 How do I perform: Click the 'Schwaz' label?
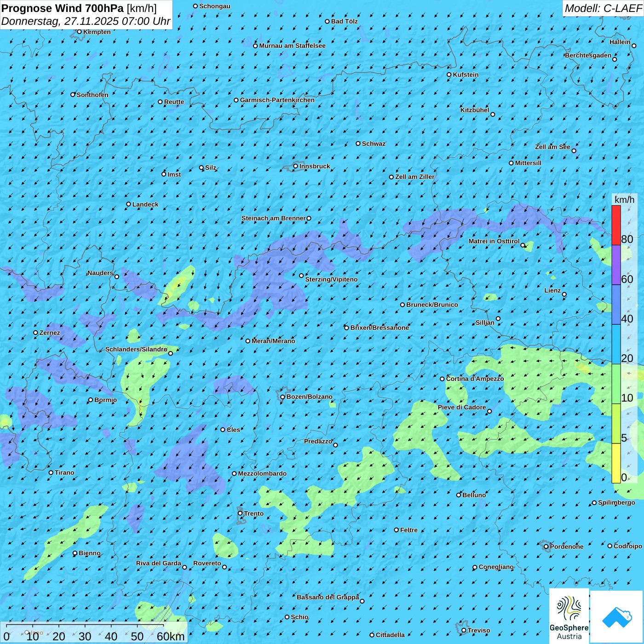coord(374,144)
